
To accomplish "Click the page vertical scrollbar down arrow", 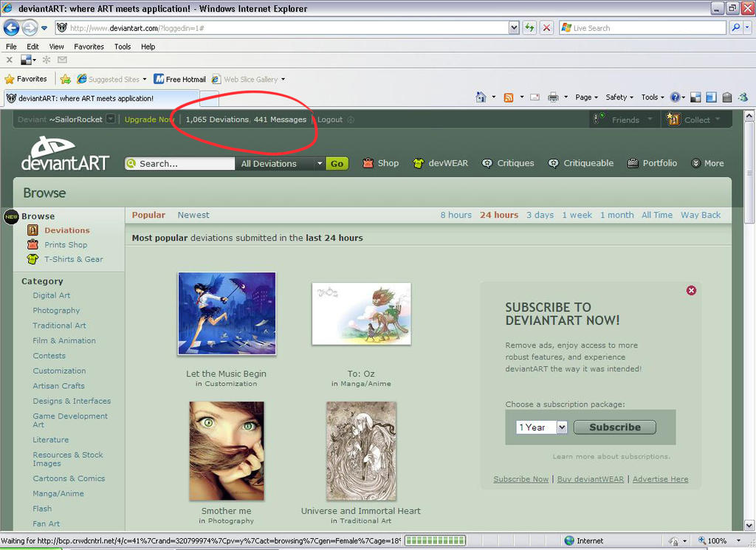I will pyautogui.click(x=749, y=525).
